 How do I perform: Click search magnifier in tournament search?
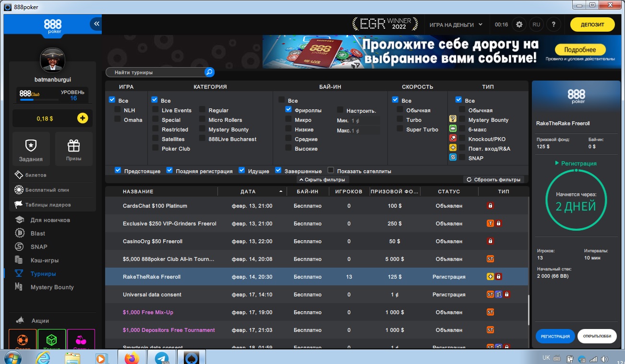pos(209,72)
